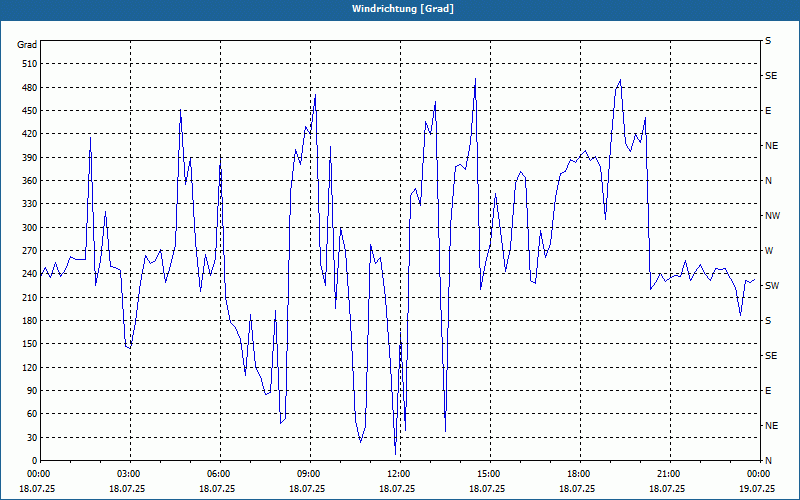The image size is (800, 500).
Task: Select the 150 degree axis label
Action: pos(30,344)
